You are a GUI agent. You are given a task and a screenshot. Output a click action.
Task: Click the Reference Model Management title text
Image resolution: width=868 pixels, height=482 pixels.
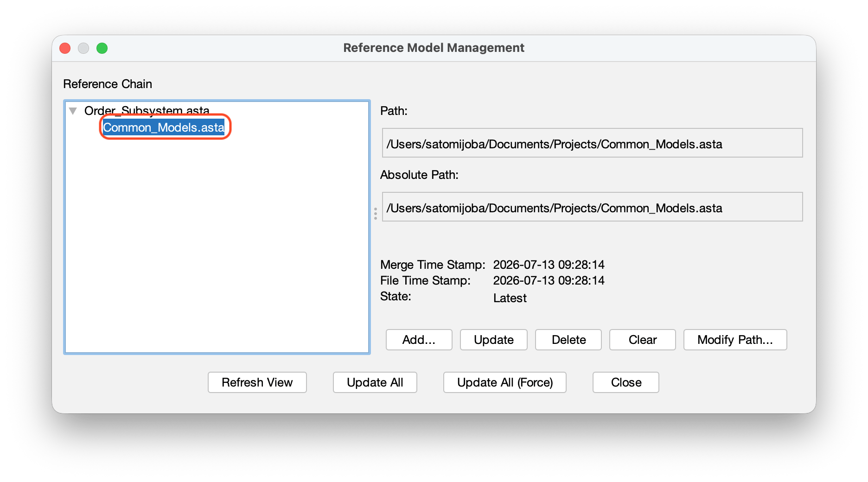(434, 48)
